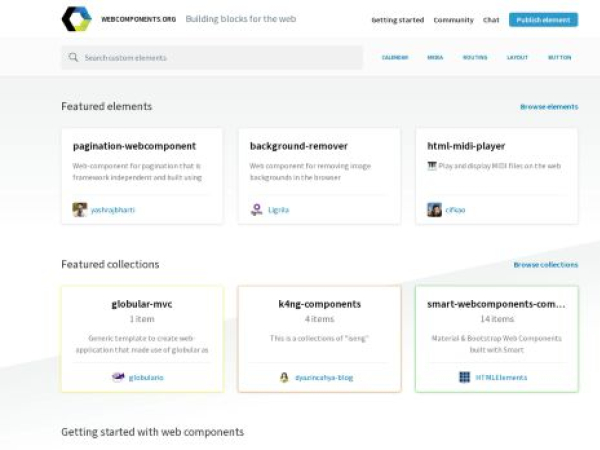
Task: Focus the Search custom elements field
Action: [x=212, y=58]
